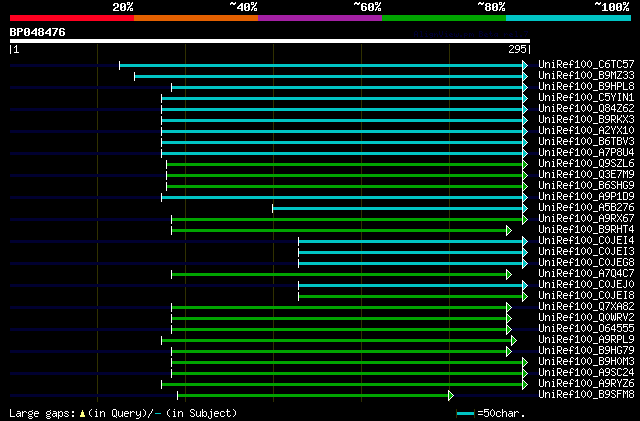Viewport: 640px width, 421px height.
Task: Select label UniRef100_Q0WRV2
Action: 586,318
